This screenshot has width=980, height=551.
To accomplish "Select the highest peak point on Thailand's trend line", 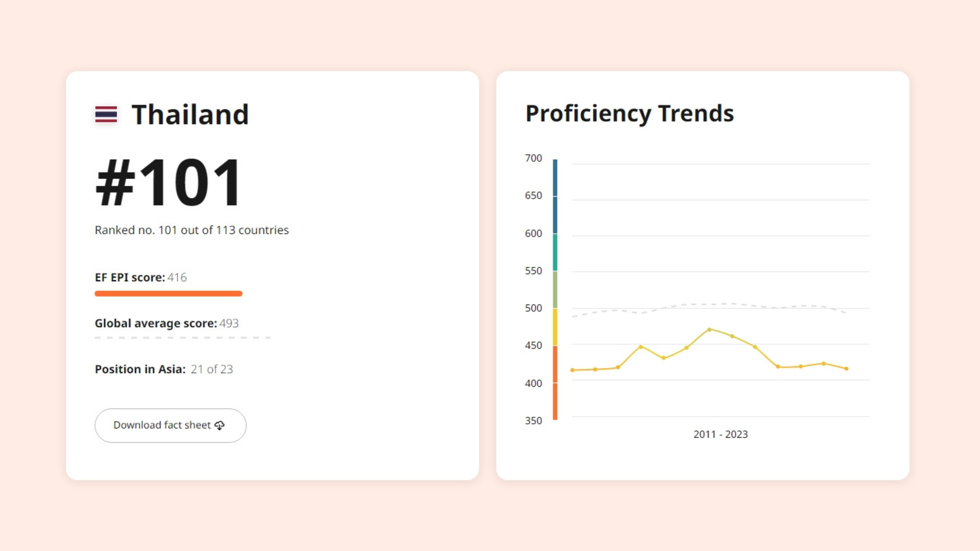I will coord(709,330).
